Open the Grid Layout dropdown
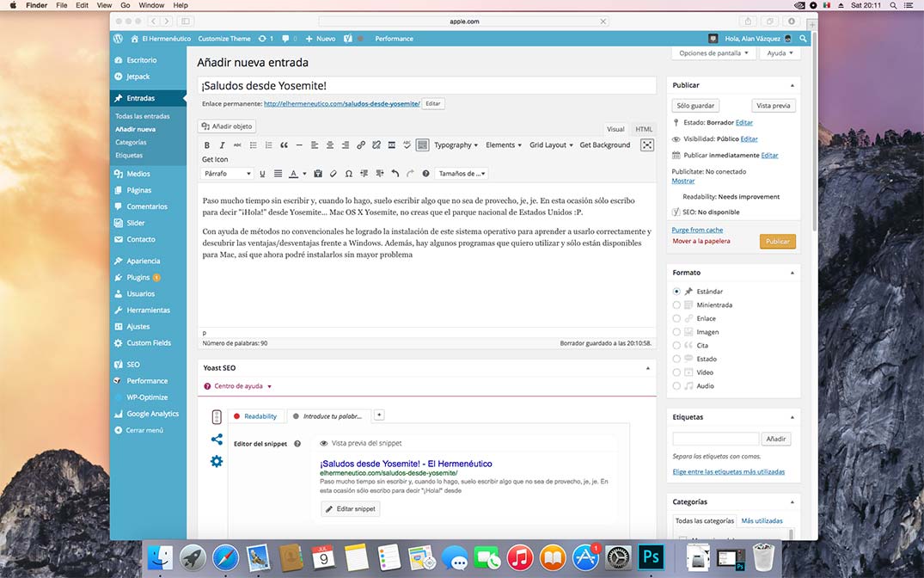The width and height of the screenshot is (924, 578). coord(551,145)
